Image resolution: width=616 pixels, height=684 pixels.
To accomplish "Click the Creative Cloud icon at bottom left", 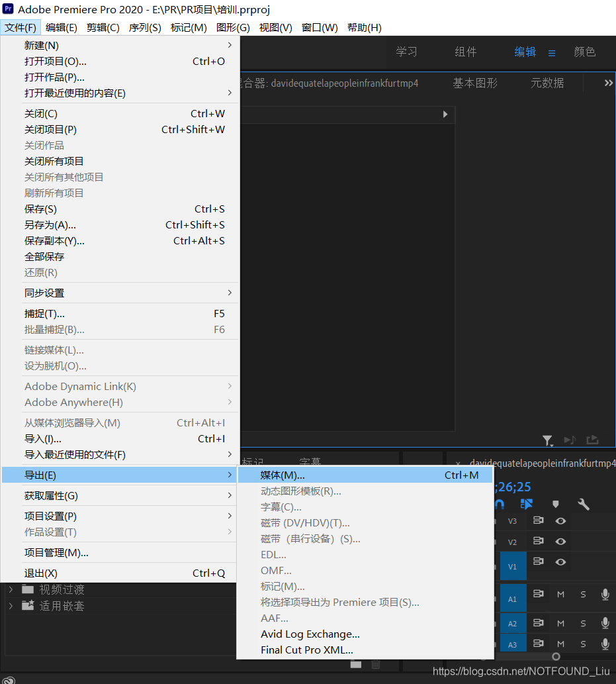I will (9, 680).
